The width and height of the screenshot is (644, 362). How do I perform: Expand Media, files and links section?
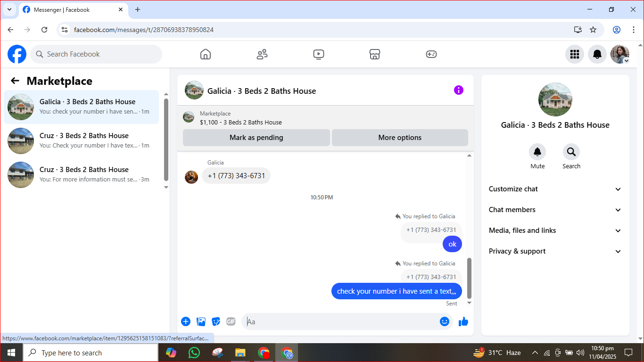click(555, 230)
